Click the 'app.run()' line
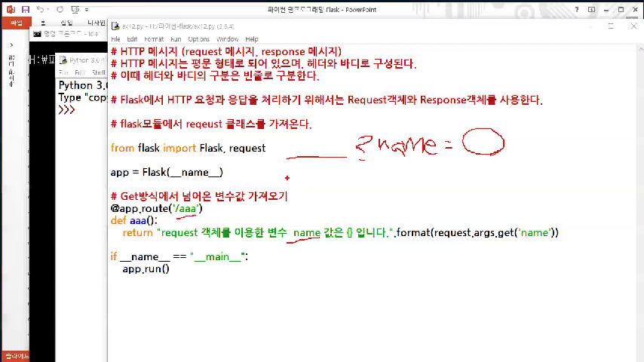The image size is (644, 362). tap(146, 268)
